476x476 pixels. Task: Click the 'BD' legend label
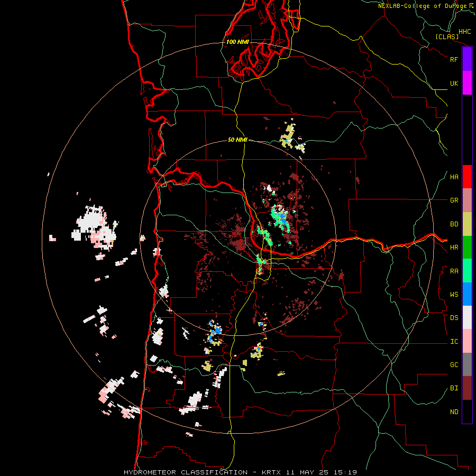tap(454, 224)
